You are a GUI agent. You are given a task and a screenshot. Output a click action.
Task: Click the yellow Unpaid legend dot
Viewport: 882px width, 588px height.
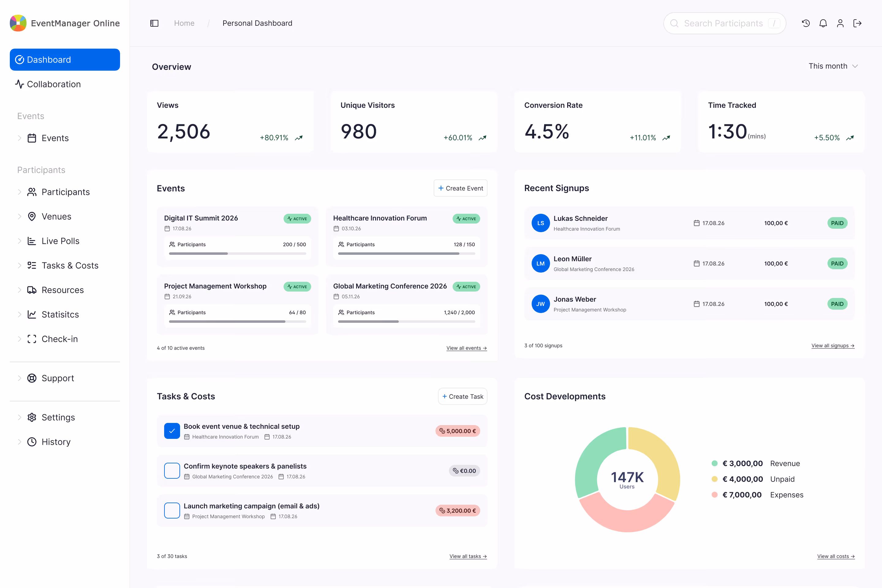(714, 479)
